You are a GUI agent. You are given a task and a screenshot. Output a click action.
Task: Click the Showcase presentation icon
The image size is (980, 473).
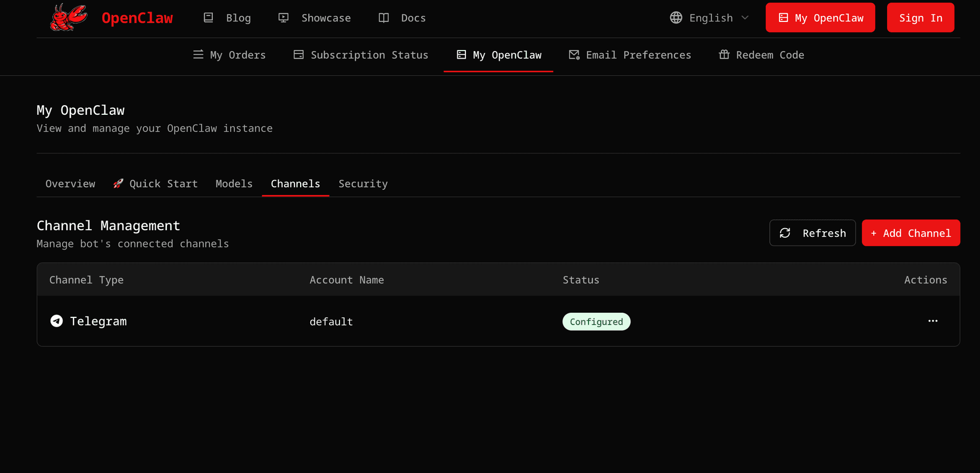(x=283, y=18)
